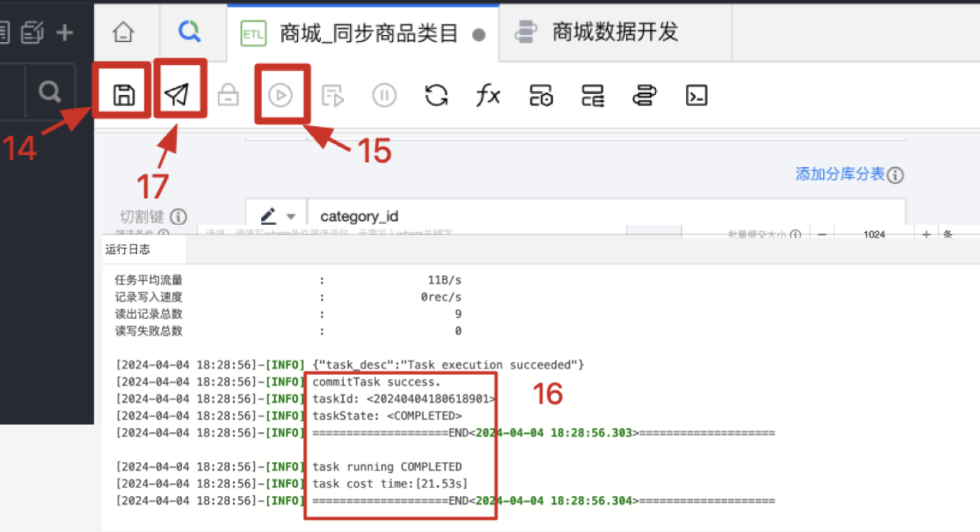Click the 添加分库分表 link
This screenshot has height=532, width=980.
click(840, 174)
